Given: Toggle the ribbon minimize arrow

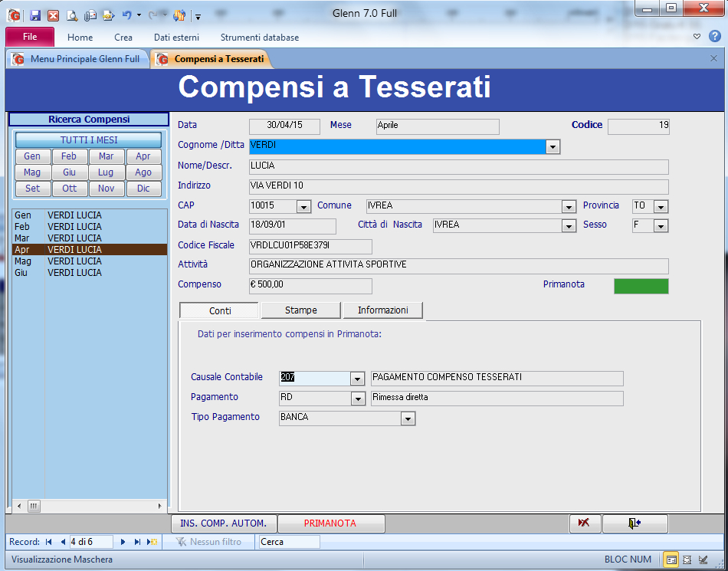Looking at the screenshot, I should tap(697, 36).
